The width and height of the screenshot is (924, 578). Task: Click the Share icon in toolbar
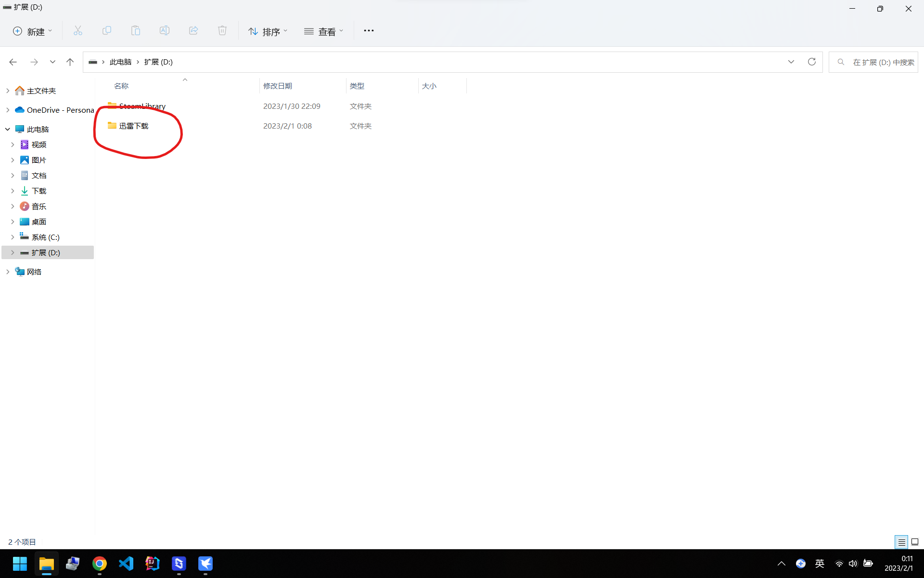[193, 31]
